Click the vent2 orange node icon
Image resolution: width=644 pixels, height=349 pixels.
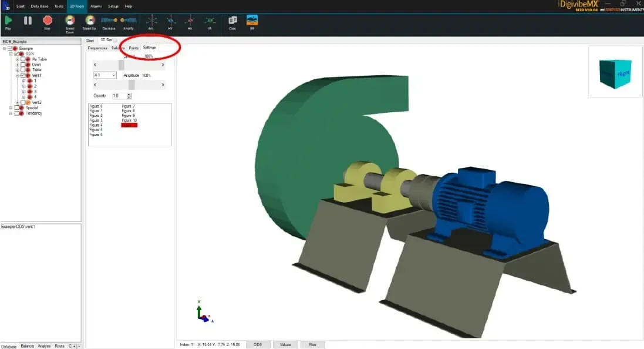point(28,102)
